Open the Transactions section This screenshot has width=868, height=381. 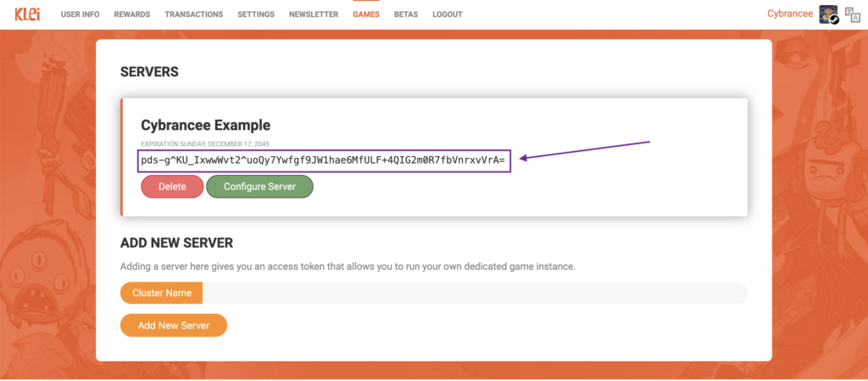193,14
